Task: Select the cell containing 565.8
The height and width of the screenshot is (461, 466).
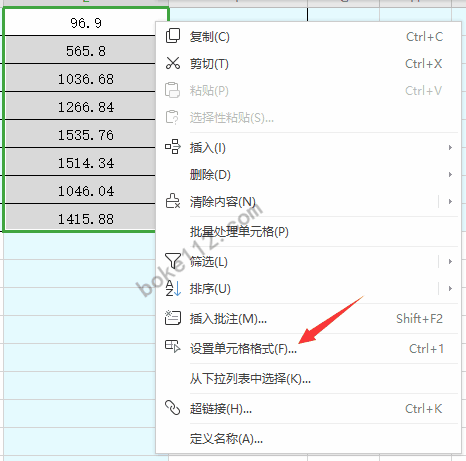Action: pos(80,50)
